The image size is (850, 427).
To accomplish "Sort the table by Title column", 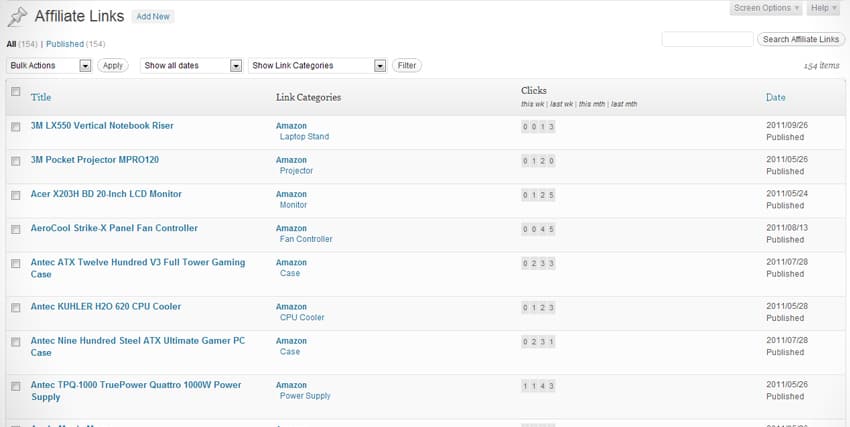I will click(41, 97).
